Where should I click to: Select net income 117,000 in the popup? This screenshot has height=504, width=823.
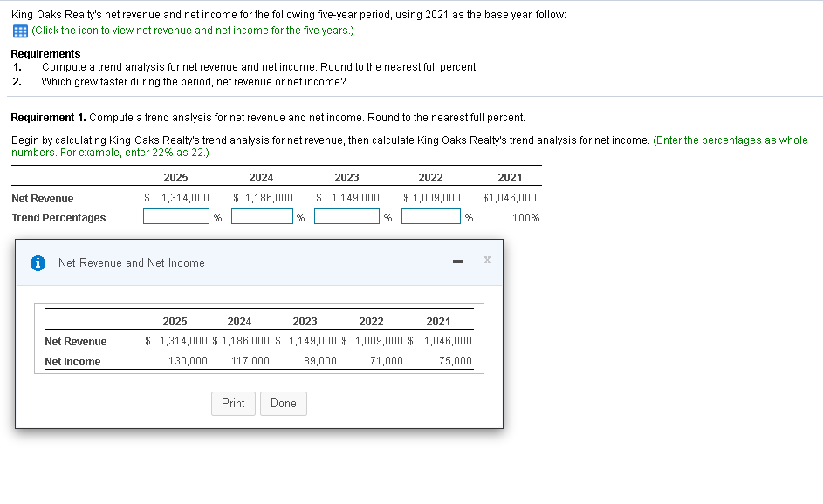(x=250, y=361)
